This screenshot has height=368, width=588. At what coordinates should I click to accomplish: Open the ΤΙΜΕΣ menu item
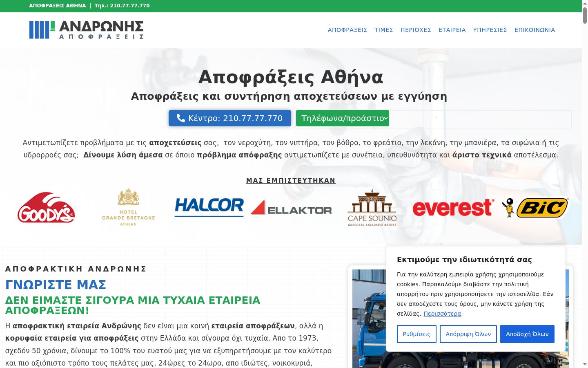pyautogui.click(x=384, y=30)
